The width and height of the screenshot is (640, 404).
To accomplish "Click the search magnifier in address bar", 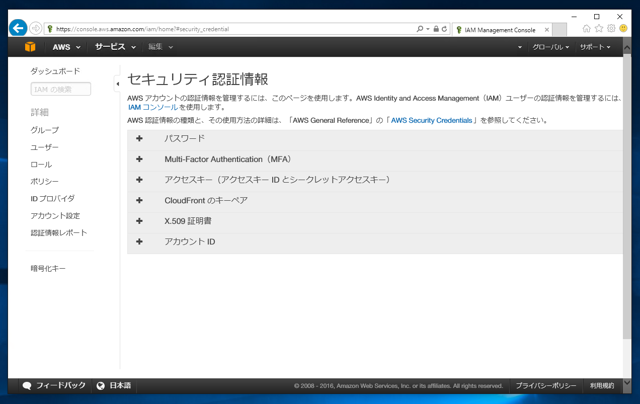I will coord(420,29).
